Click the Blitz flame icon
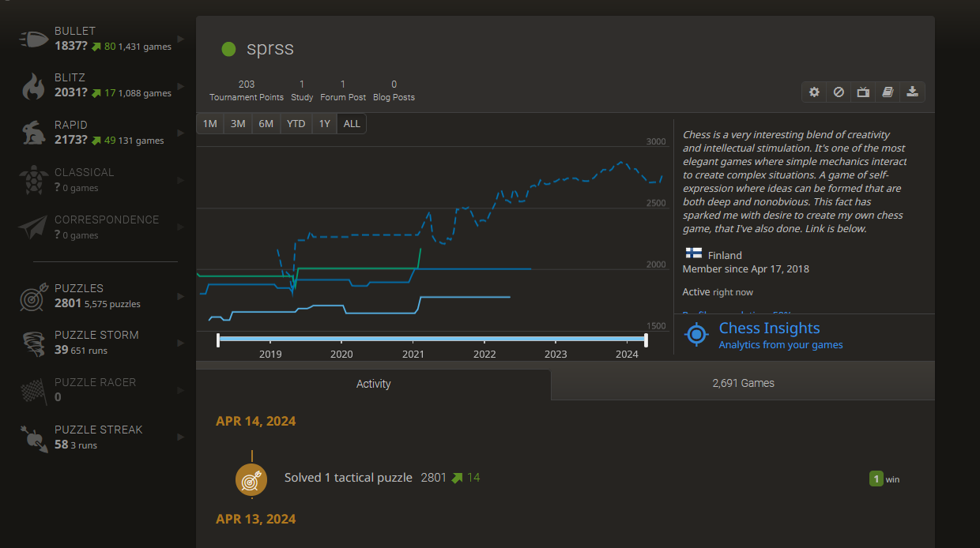The width and height of the screenshot is (980, 548). [34, 87]
